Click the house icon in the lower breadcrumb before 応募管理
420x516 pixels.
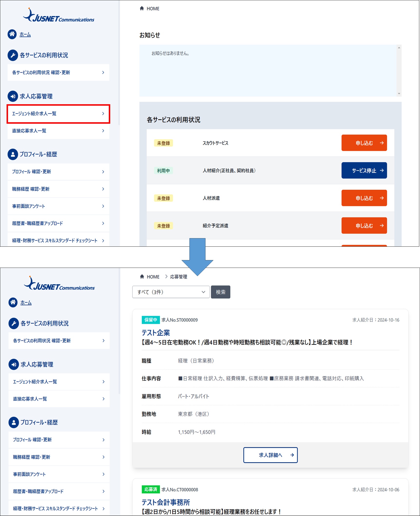coord(142,276)
